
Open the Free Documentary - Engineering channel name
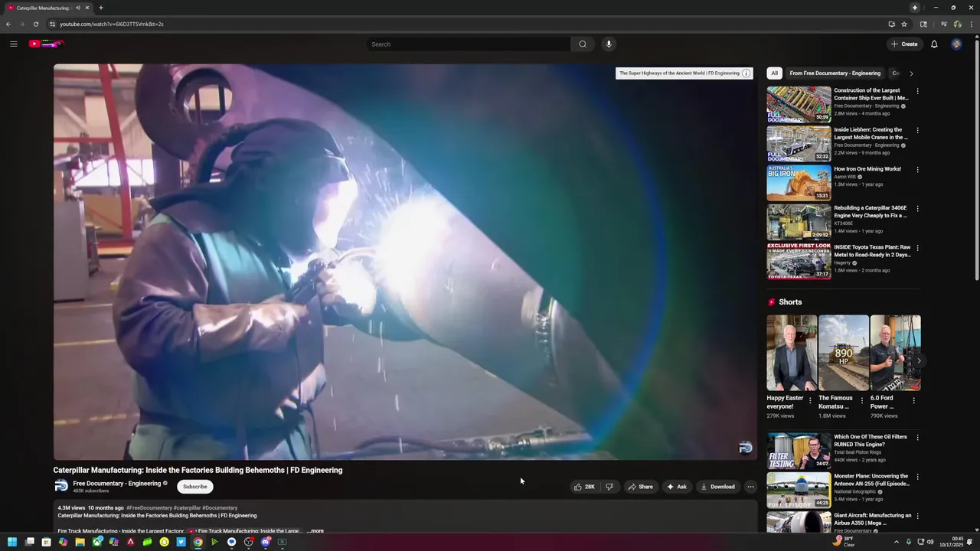tap(117, 484)
